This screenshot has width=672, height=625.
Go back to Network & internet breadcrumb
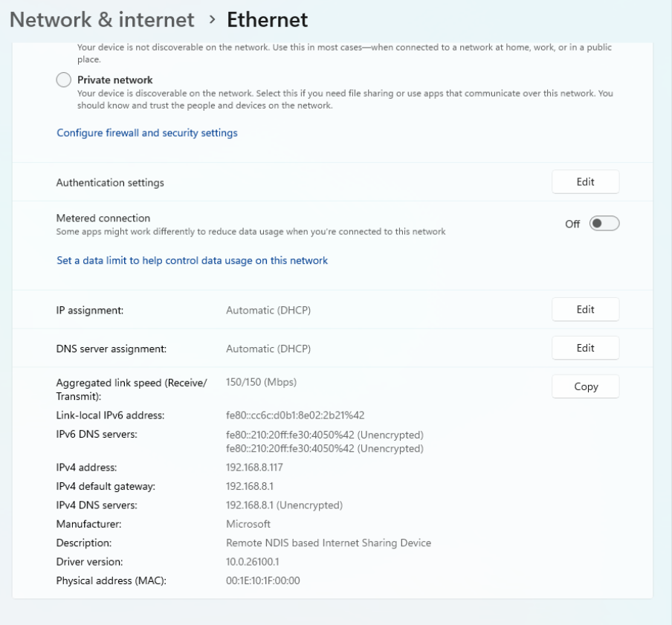101,19
